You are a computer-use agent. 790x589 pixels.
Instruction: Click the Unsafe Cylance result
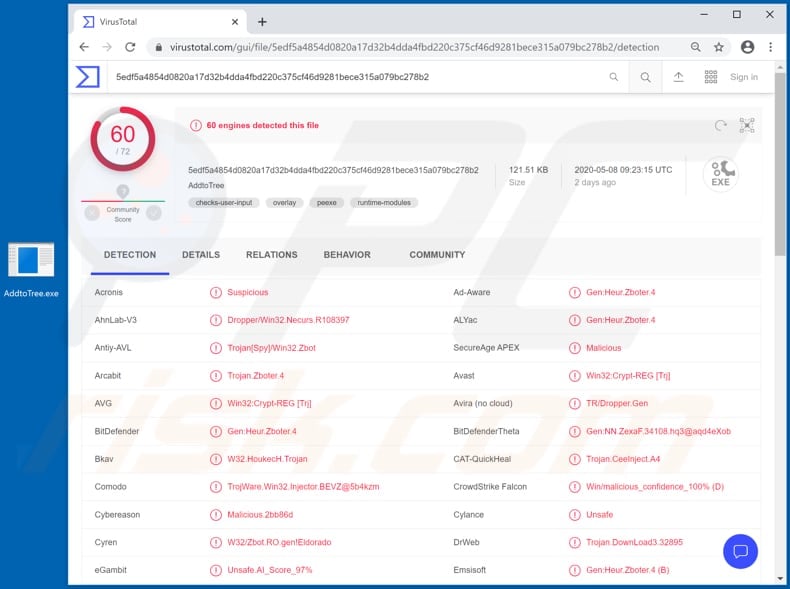tap(600, 515)
